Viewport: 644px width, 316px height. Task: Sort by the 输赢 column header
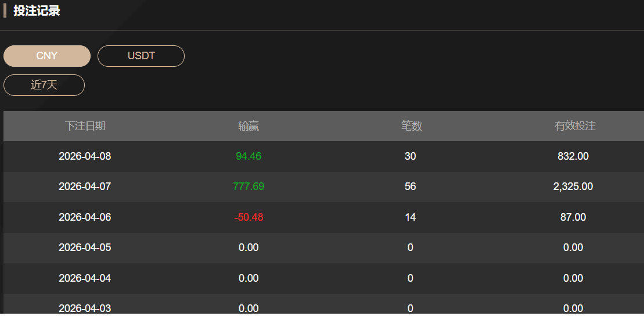coord(249,126)
